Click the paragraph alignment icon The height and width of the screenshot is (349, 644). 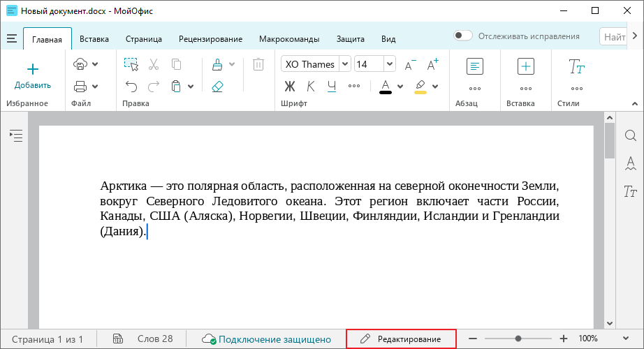point(475,66)
